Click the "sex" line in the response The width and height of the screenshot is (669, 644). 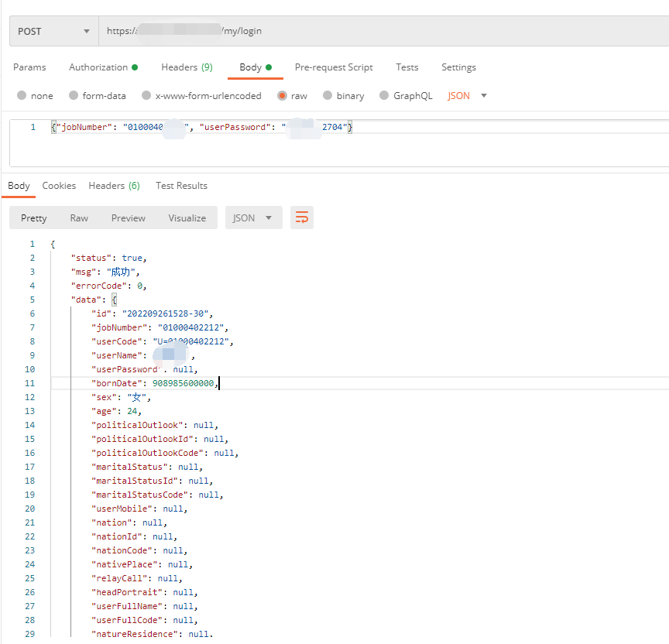click(x=121, y=398)
